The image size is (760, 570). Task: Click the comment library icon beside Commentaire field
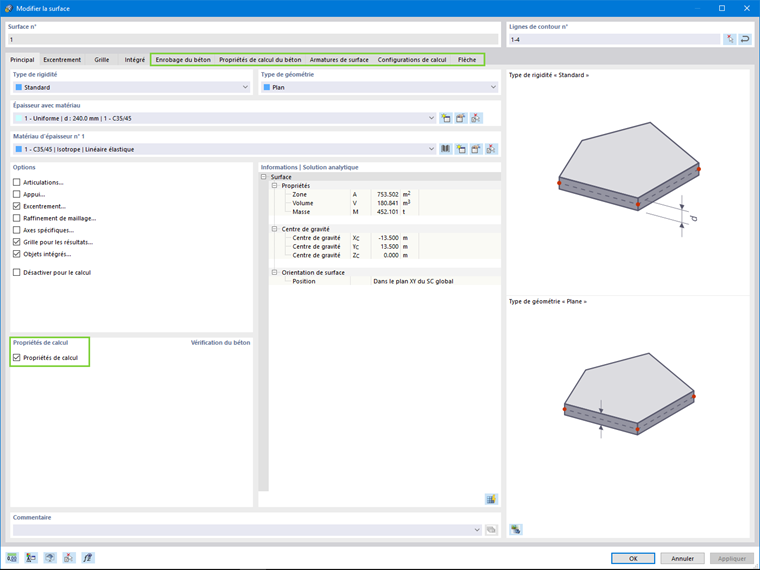[491, 530]
